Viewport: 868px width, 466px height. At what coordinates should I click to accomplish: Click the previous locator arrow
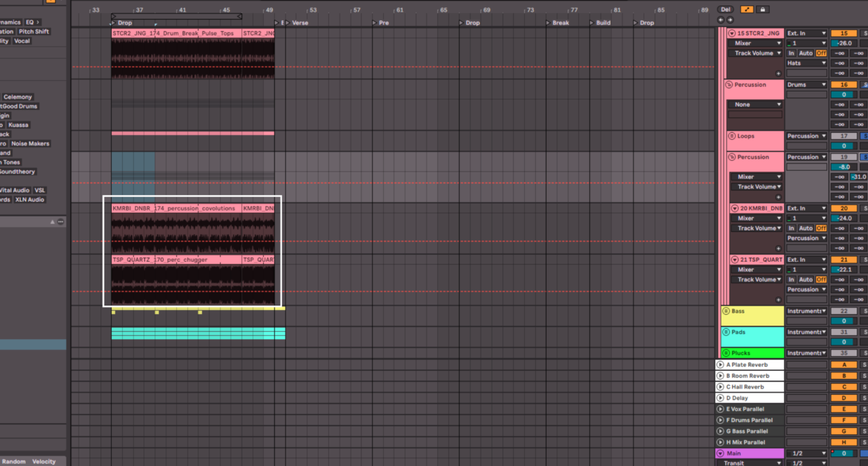[721, 20]
